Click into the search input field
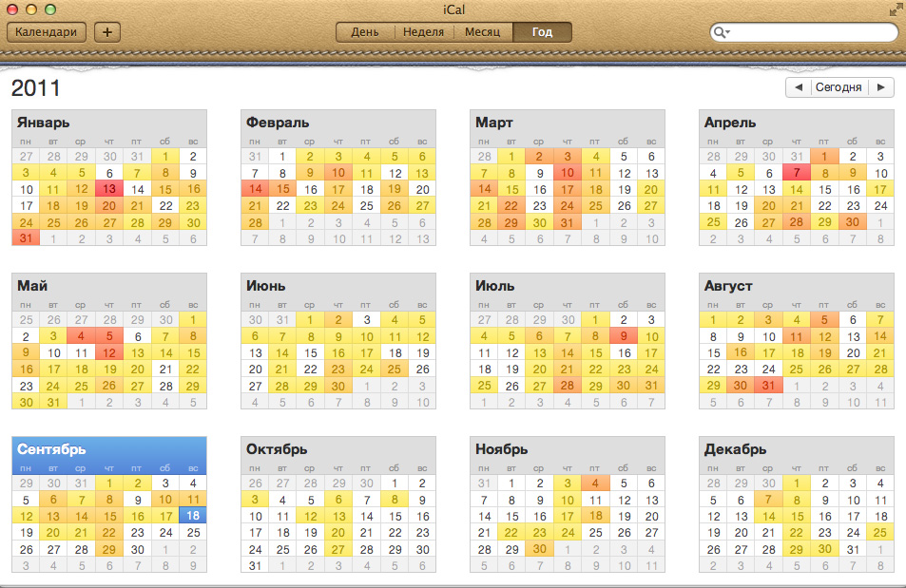The height and width of the screenshot is (588, 906). pos(808,32)
